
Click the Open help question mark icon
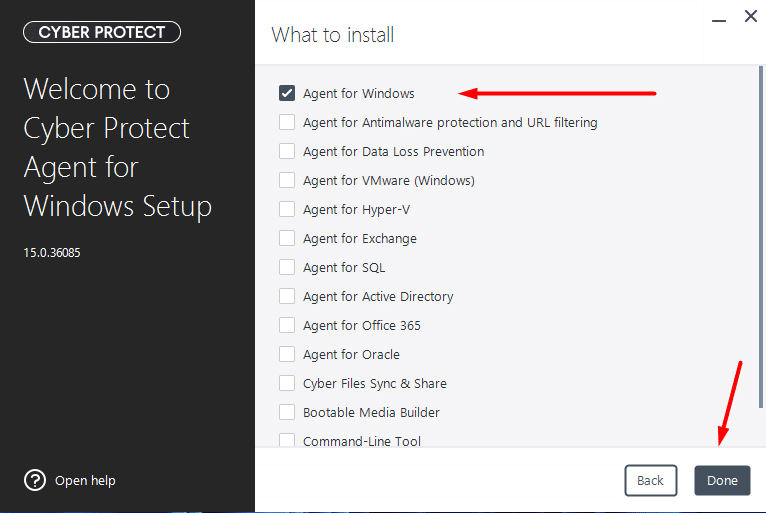click(x=35, y=480)
